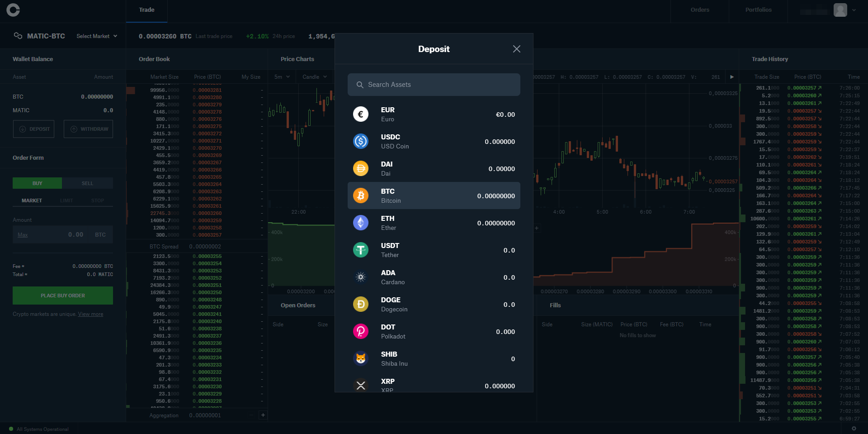
Task: Choose the Dogecoin asset row
Action: point(434,304)
